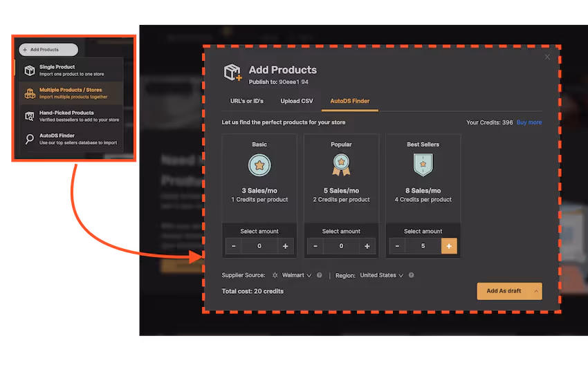This screenshot has width=588, height=392.
Task: Click the Add Products pill button
Action: click(48, 50)
